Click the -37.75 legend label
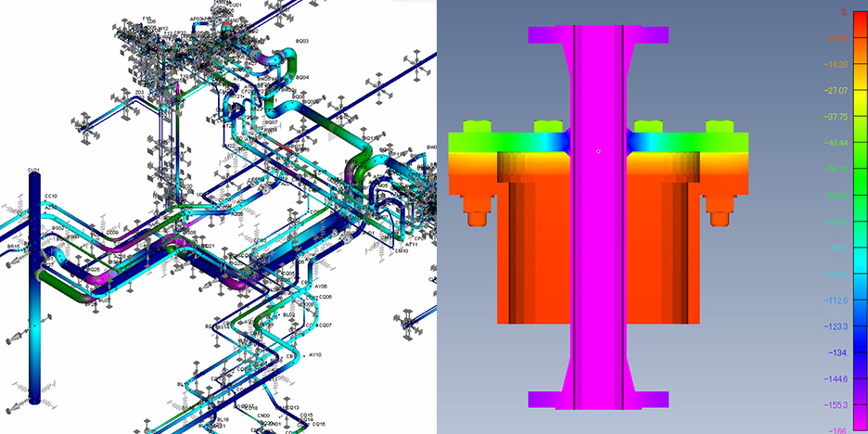Image resolution: width=868 pixels, height=434 pixels. click(x=836, y=117)
